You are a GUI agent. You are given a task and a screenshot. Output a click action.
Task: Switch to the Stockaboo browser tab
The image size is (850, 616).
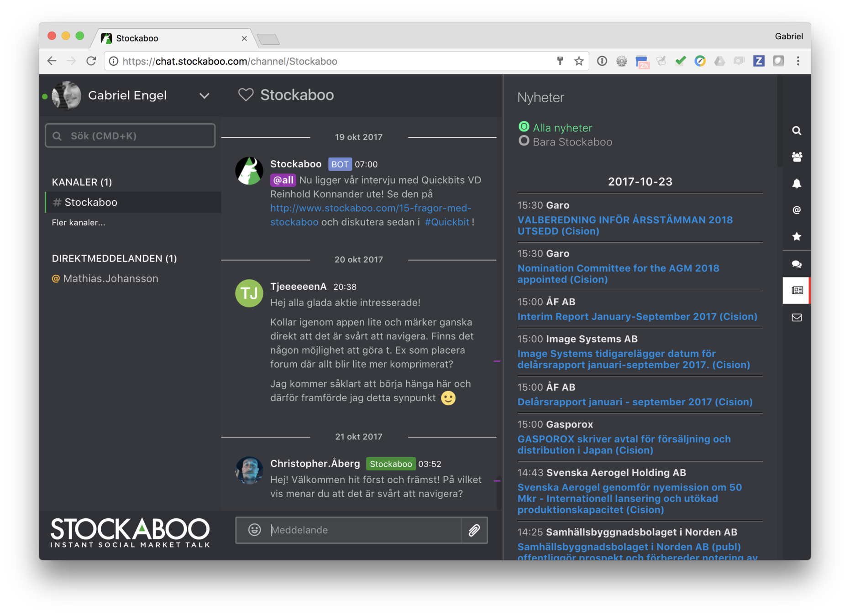(173, 38)
